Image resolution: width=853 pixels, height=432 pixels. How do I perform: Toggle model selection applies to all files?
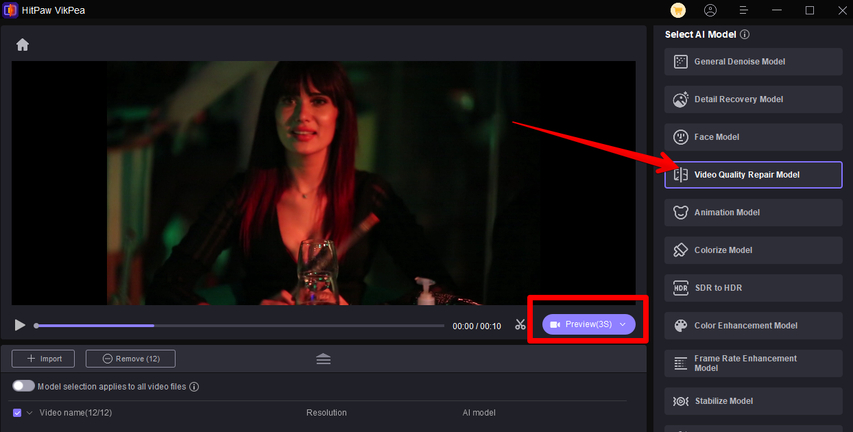click(23, 386)
